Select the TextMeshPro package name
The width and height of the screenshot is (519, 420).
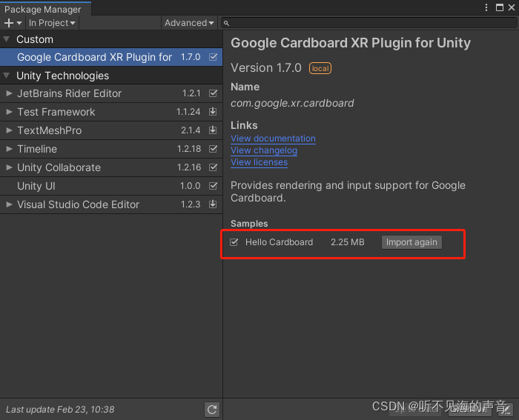(50, 130)
